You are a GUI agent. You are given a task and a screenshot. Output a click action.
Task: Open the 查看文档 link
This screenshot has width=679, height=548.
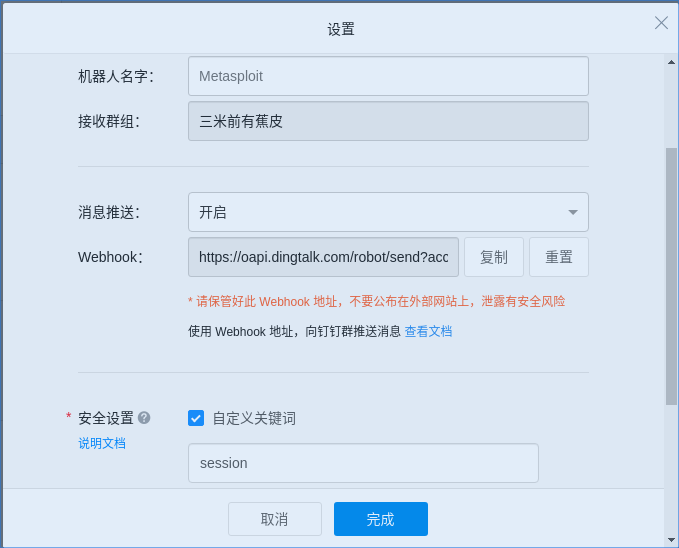click(428, 331)
